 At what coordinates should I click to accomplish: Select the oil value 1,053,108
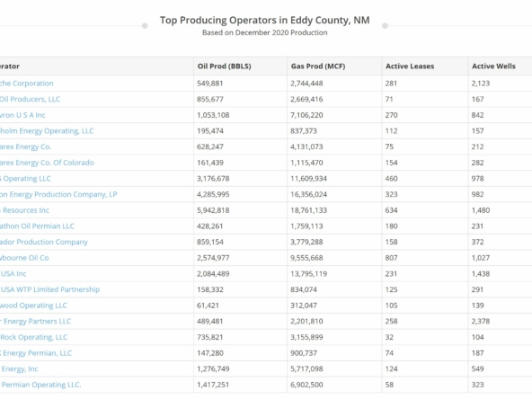(x=213, y=115)
